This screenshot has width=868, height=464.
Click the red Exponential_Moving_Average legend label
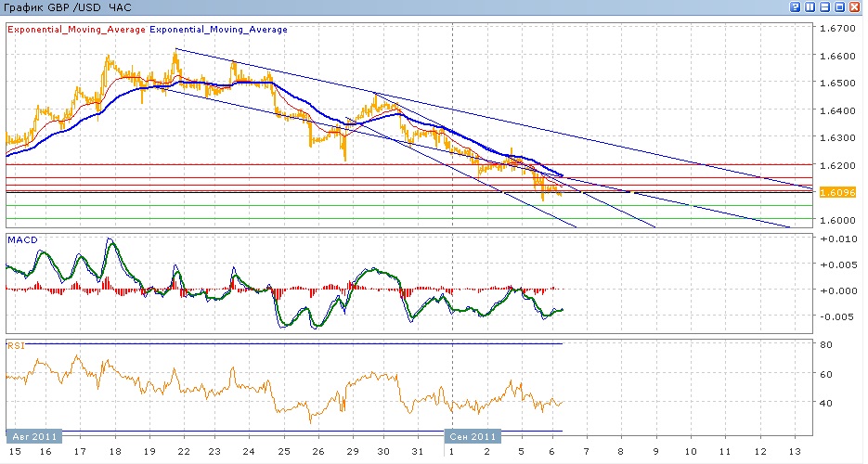tap(77, 30)
